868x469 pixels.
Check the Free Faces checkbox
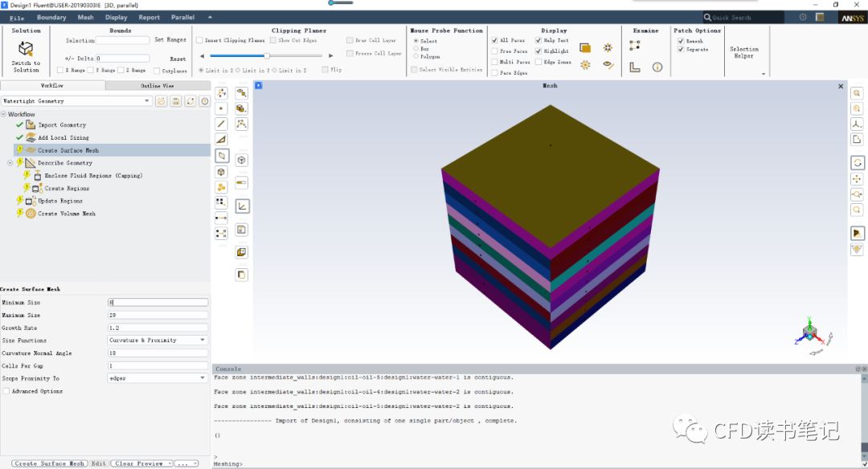tap(494, 51)
